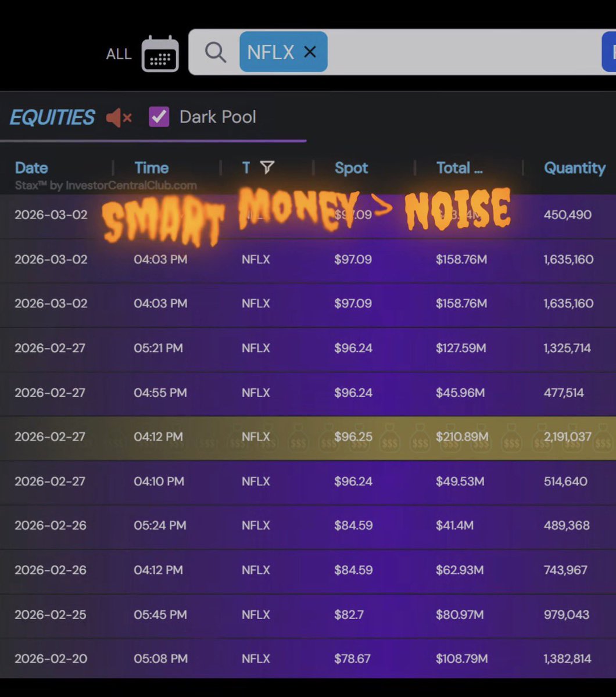Screen dimensions: 616x697
Task: Sort by the Quantity column header
Action: [x=575, y=168]
